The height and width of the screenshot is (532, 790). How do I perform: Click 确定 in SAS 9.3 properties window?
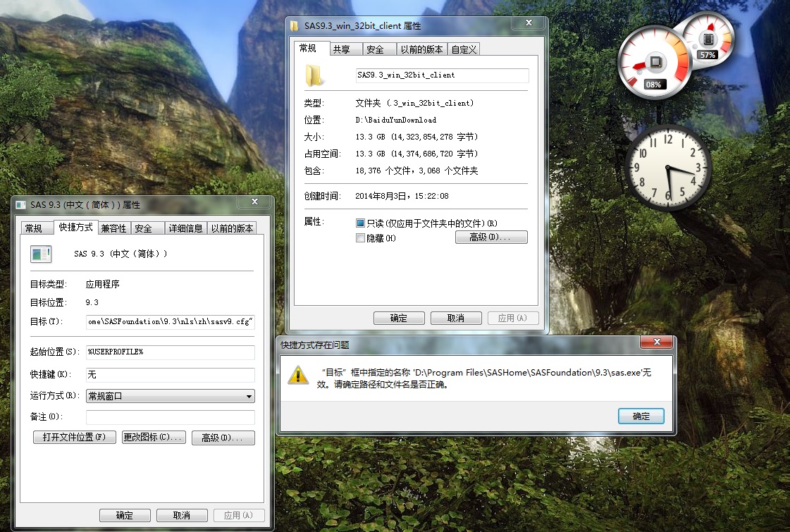pyautogui.click(x=125, y=515)
